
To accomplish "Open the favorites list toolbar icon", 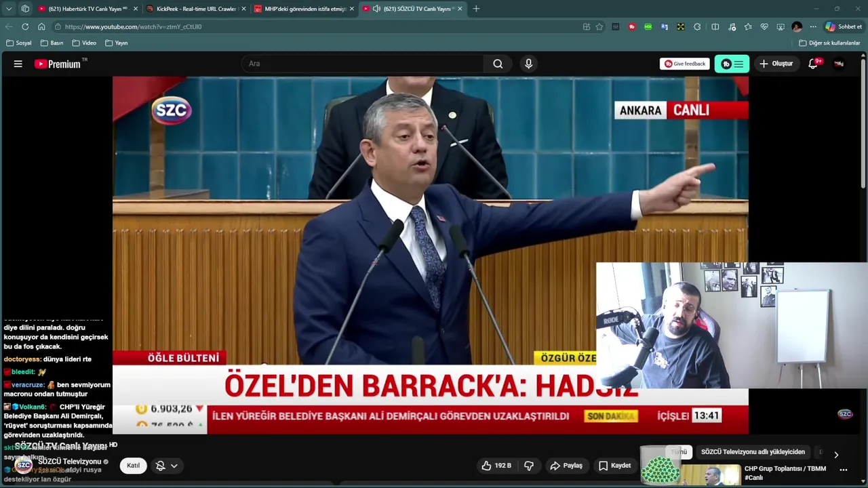I will tap(748, 26).
